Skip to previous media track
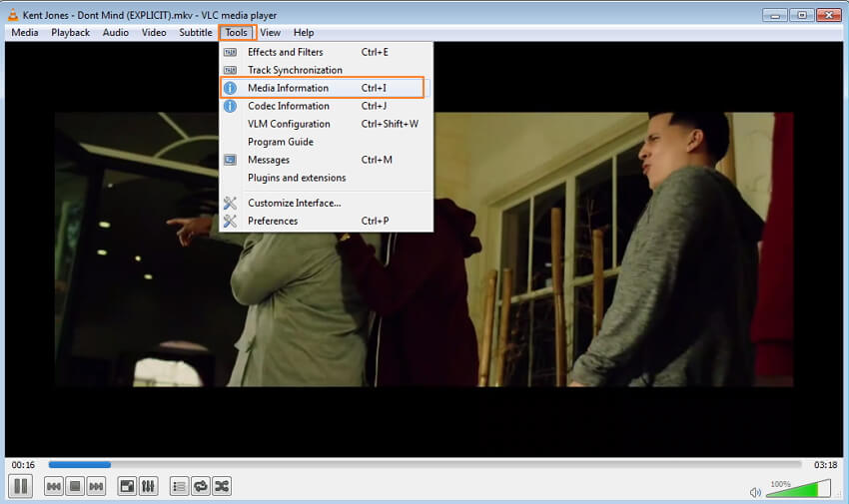 54,487
